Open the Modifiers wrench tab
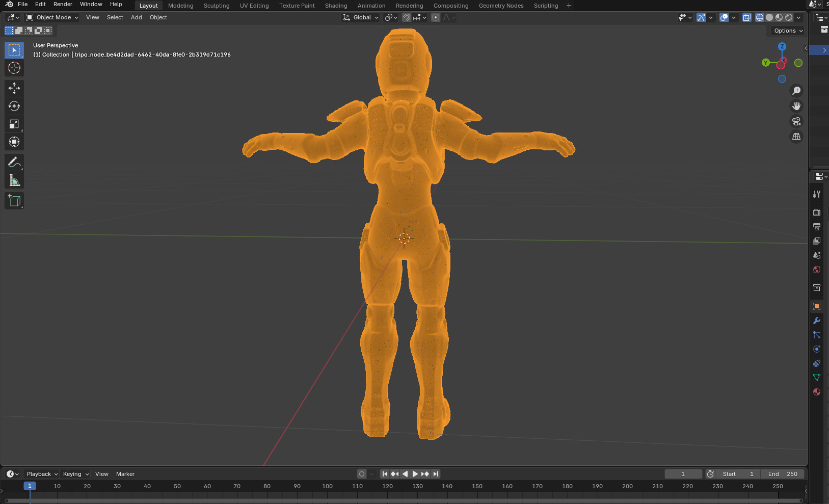 click(817, 321)
